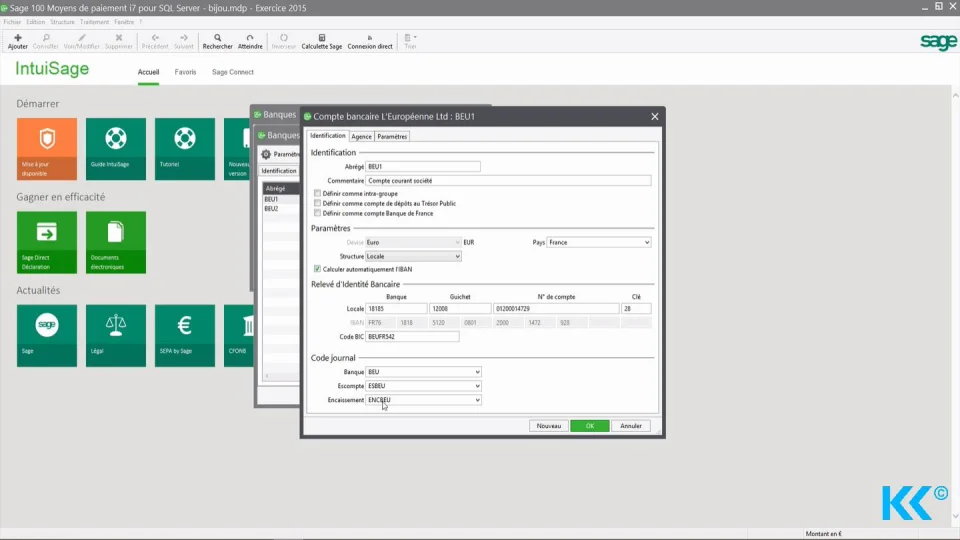Click the N° de compte field

[x=556, y=309]
